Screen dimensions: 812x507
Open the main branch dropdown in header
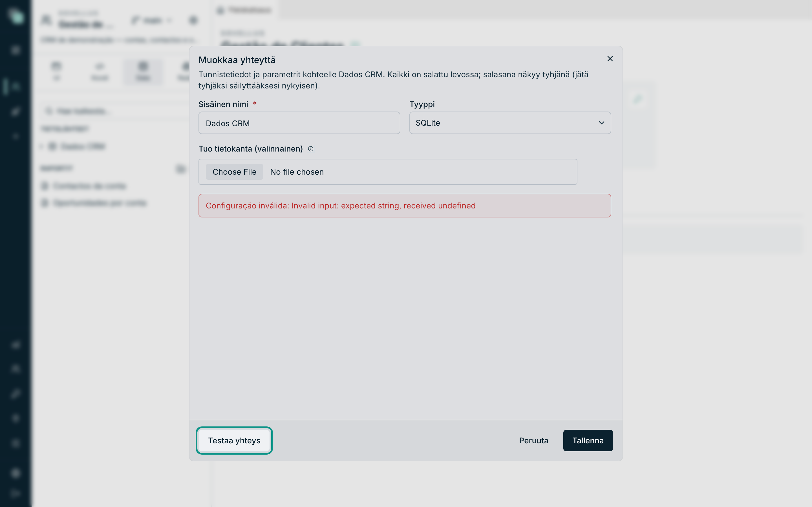click(x=151, y=21)
